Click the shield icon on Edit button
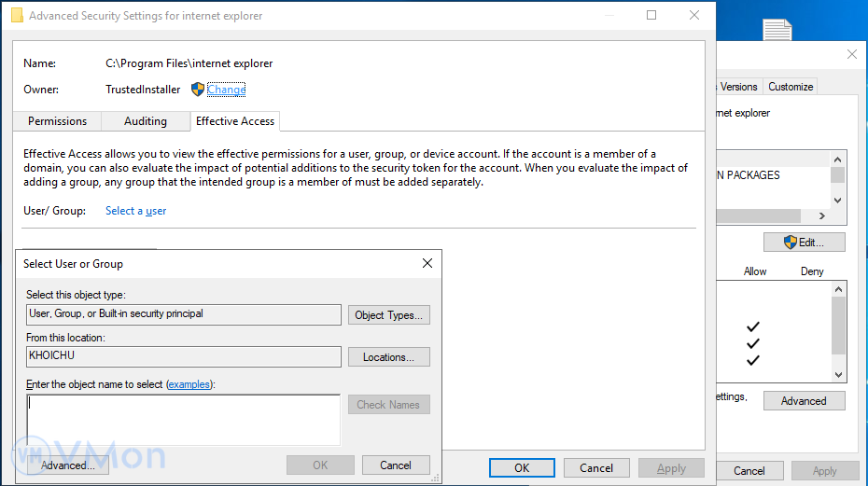Screen dimensions: 868x486 790,243
